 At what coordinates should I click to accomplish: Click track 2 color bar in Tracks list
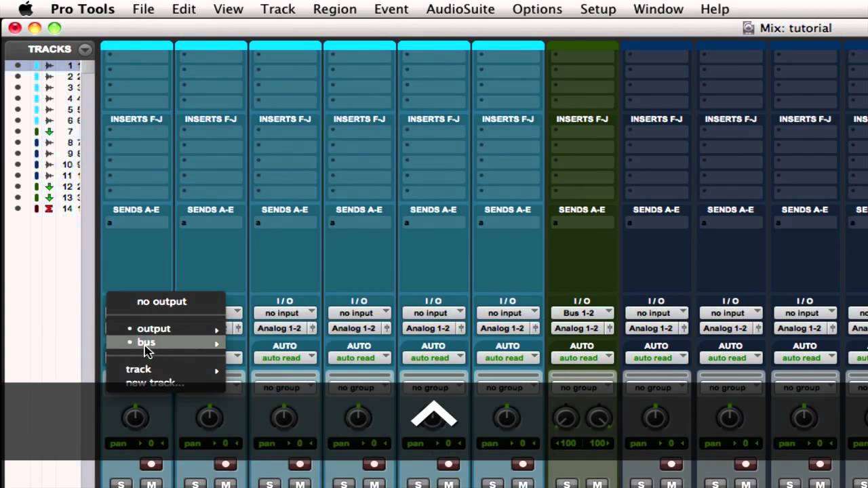coord(36,77)
